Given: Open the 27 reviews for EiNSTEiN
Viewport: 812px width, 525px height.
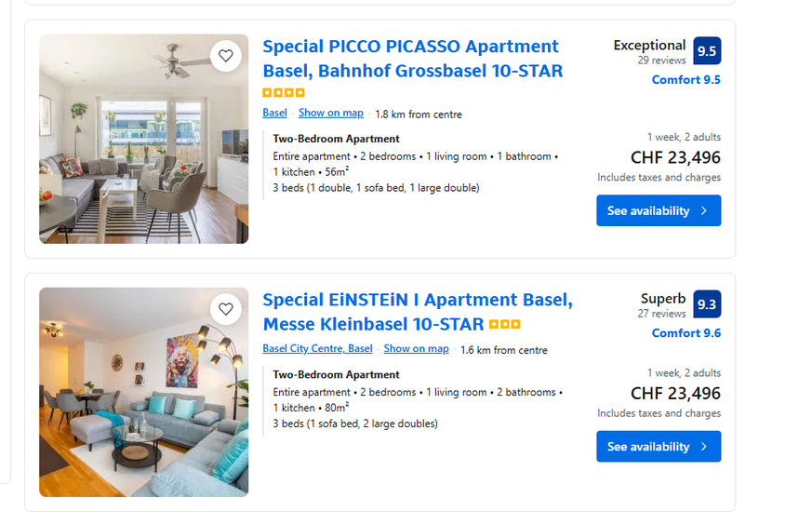Looking at the screenshot, I should click(661, 314).
